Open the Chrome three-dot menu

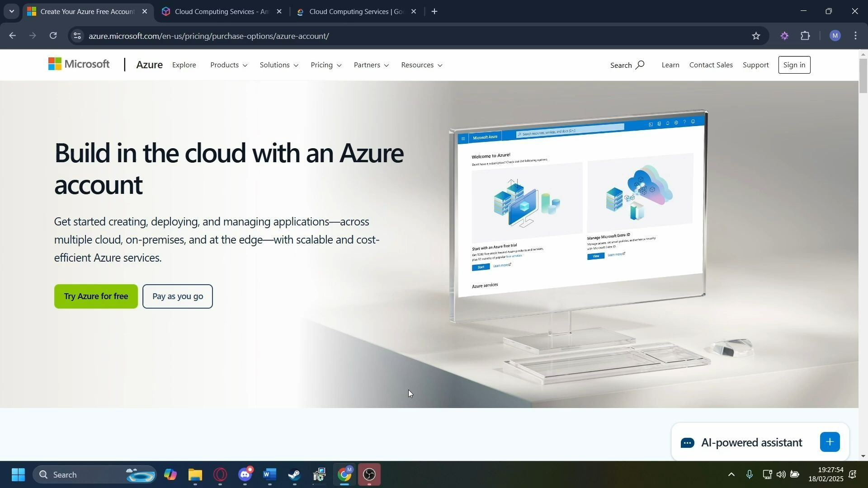[856, 36]
